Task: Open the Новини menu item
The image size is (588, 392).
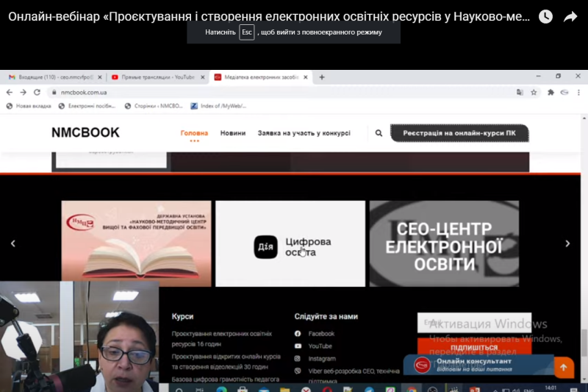Action: coord(233,133)
